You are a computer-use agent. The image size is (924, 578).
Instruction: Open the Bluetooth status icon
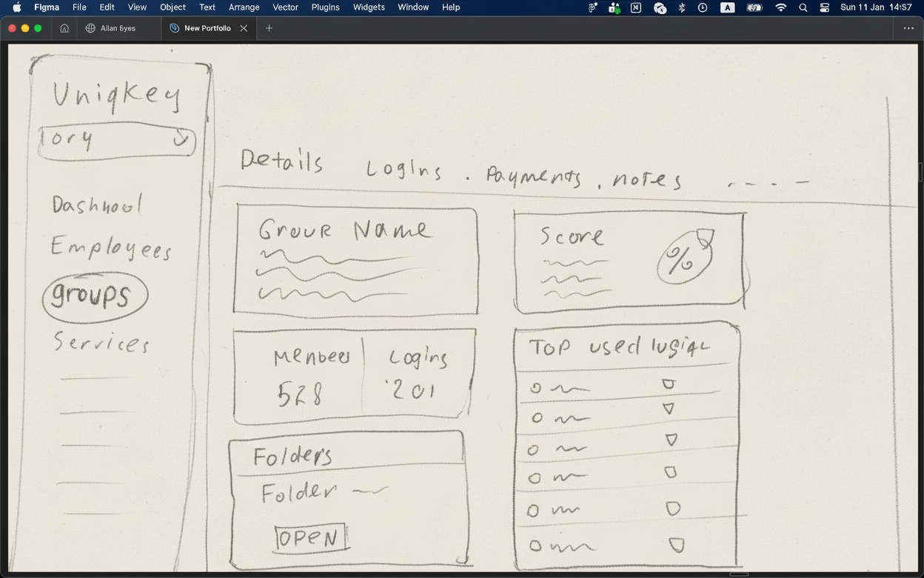(682, 7)
